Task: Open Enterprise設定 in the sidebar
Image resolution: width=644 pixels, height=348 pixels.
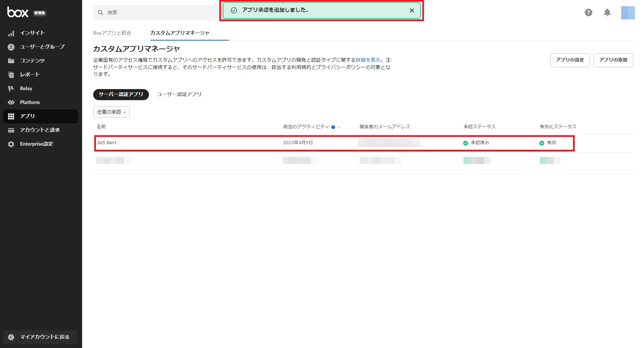Action: (36, 144)
